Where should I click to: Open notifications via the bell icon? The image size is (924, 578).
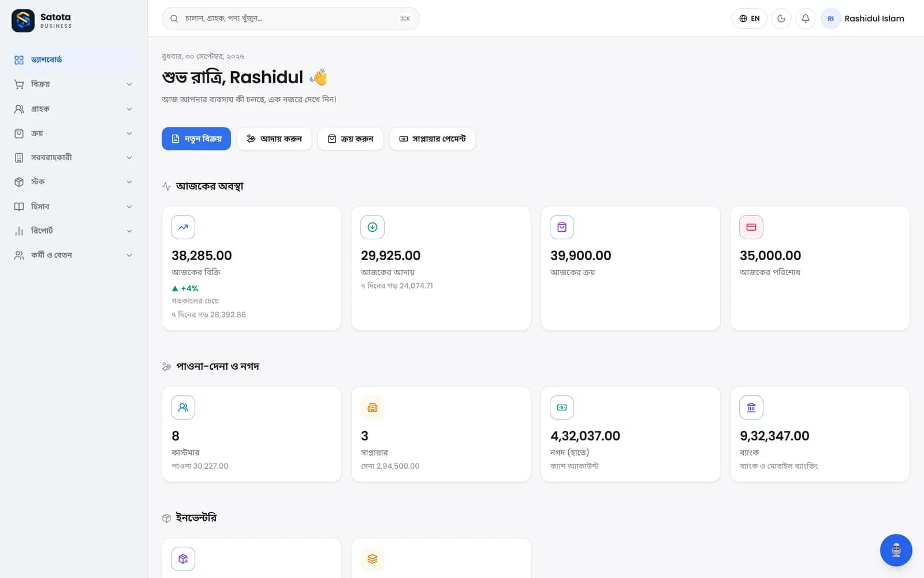pyautogui.click(x=806, y=18)
